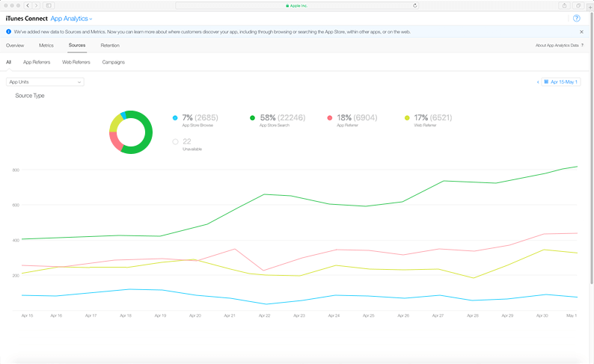Expand the App Analytics menu
The height and width of the screenshot is (364, 594).
(72, 18)
